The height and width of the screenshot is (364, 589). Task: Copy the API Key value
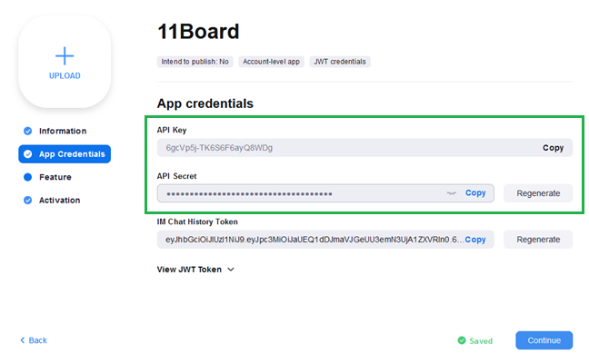[x=553, y=147]
